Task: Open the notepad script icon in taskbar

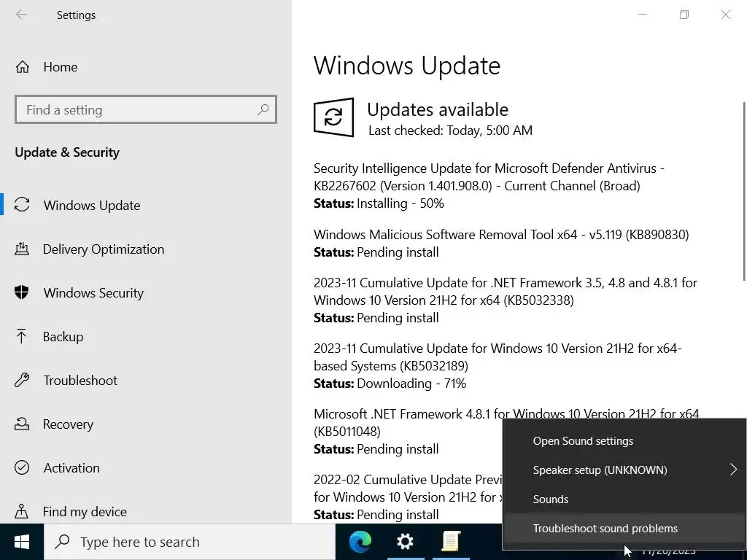Action: [x=450, y=542]
